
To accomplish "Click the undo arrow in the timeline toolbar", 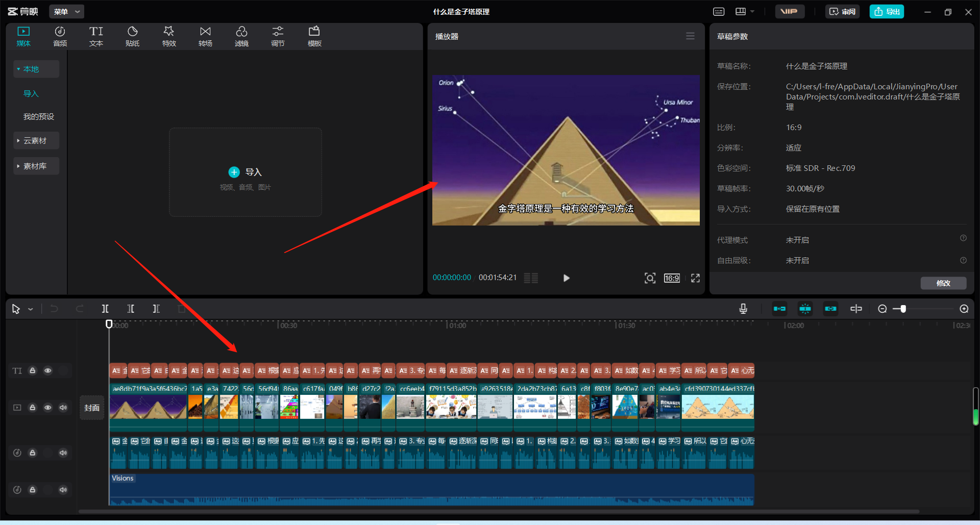I will click(54, 309).
